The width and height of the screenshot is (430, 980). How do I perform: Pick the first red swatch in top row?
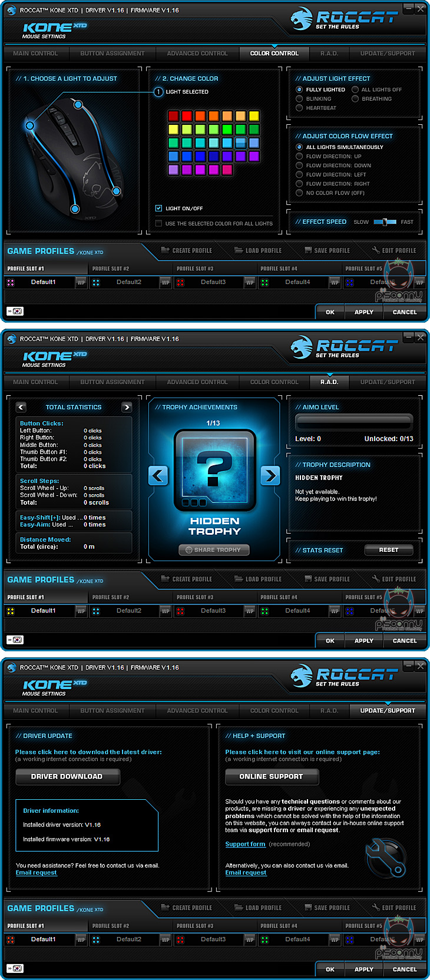[173, 116]
